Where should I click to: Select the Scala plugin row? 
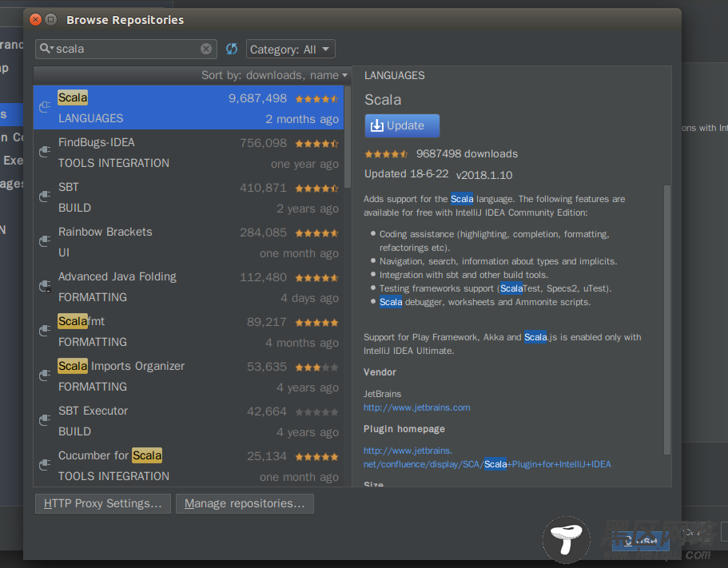[x=189, y=107]
